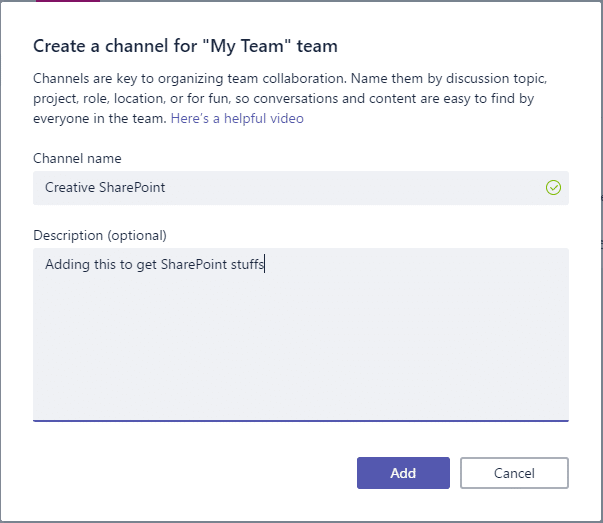This screenshot has height=523, width=603.
Task: Place cursor after word "stuffs" in description
Action: [x=265, y=265]
